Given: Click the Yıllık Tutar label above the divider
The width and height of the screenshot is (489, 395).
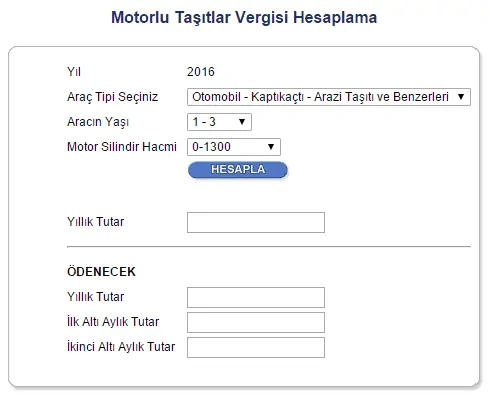Looking at the screenshot, I should pos(95,222).
